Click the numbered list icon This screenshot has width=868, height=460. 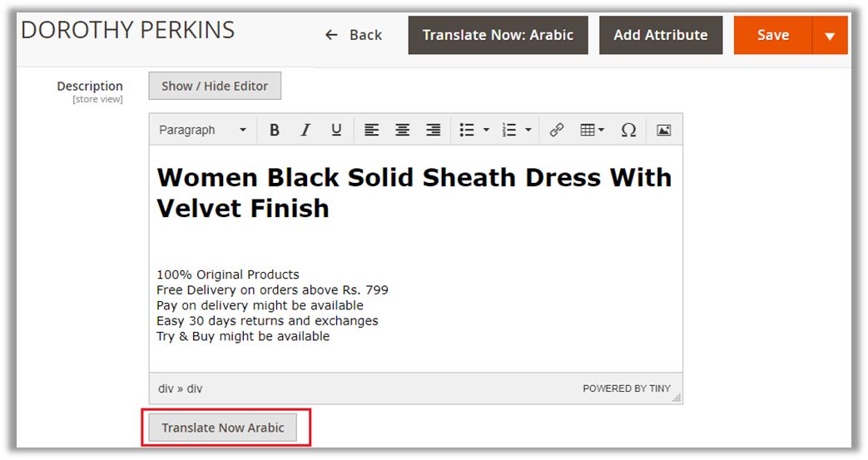pos(509,130)
